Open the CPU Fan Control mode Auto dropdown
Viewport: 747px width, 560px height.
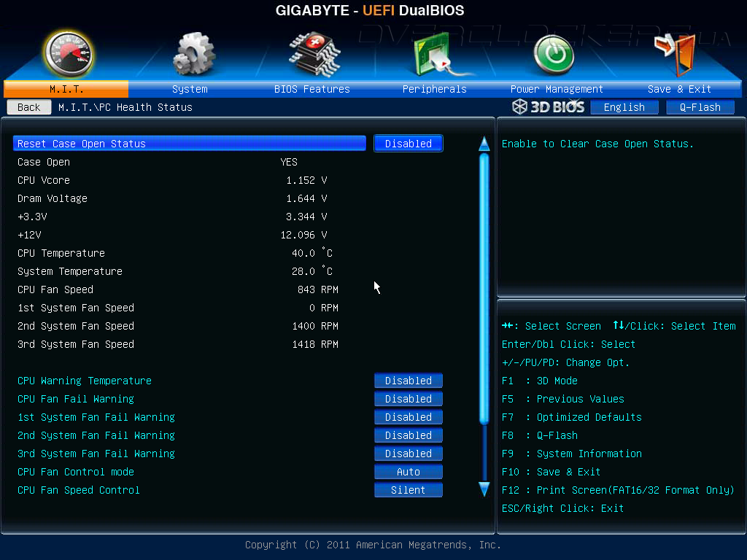(x=409, y=472)
